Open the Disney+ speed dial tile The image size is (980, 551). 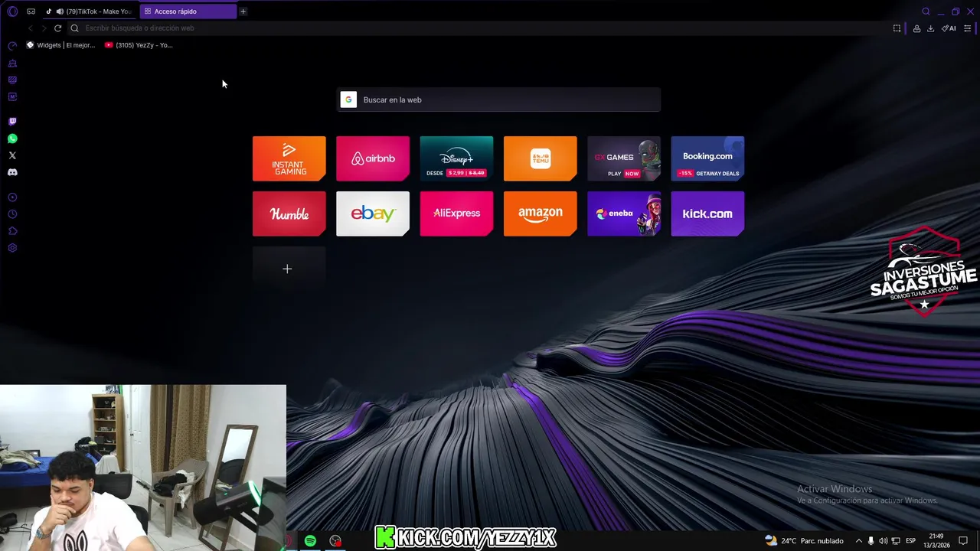tap(456, 158)
